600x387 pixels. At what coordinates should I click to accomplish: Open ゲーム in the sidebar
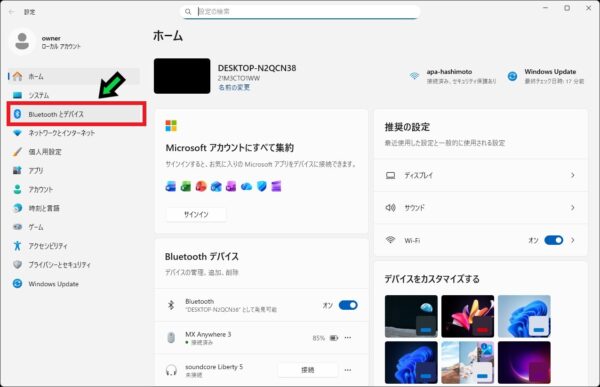click(x=74, y=227)
